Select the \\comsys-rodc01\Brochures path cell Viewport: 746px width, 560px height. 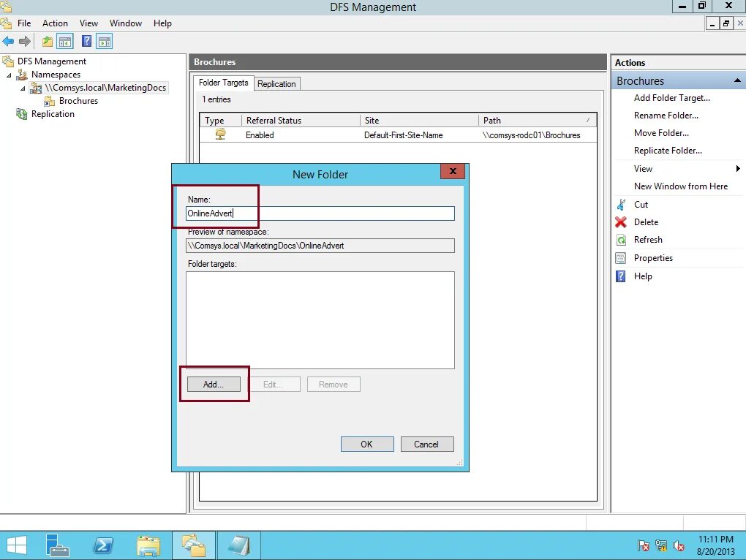tap(531, 135)
